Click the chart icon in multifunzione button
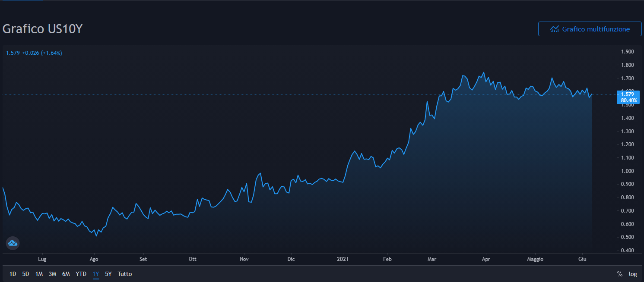Image resolution: width=644 pixels, height=282 pixels. [x=555, y=29]
